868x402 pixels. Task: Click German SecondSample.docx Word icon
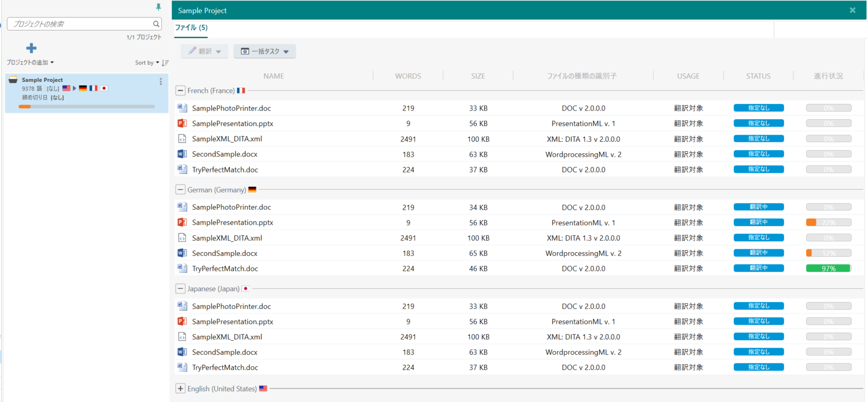pyautogui.click(x=182, y=253)
